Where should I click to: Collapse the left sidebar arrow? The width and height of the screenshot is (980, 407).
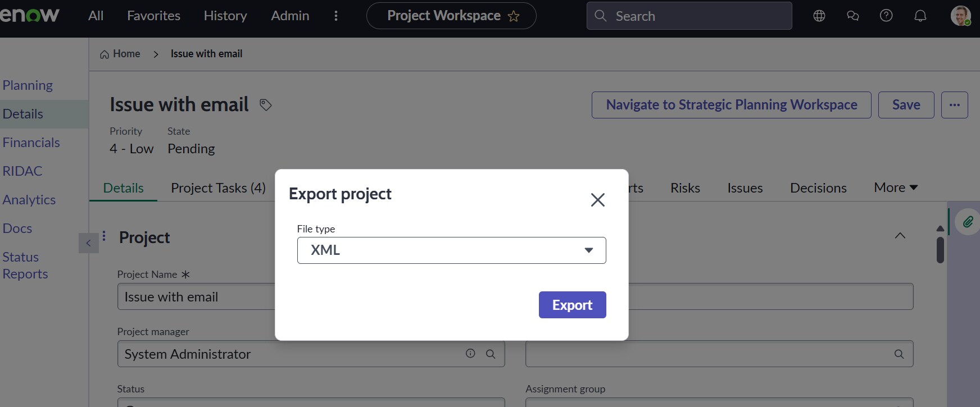click(89, 243)
